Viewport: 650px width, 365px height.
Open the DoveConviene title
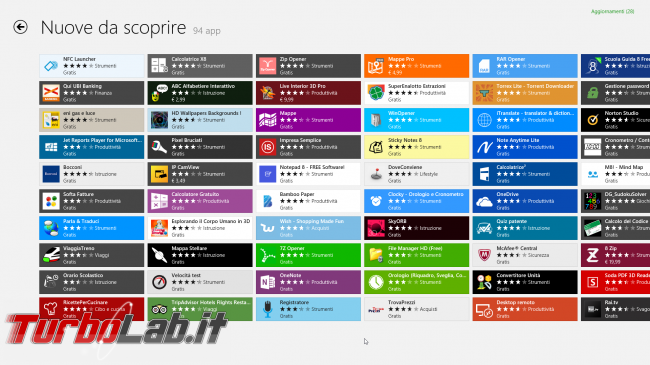pos(405,167)
